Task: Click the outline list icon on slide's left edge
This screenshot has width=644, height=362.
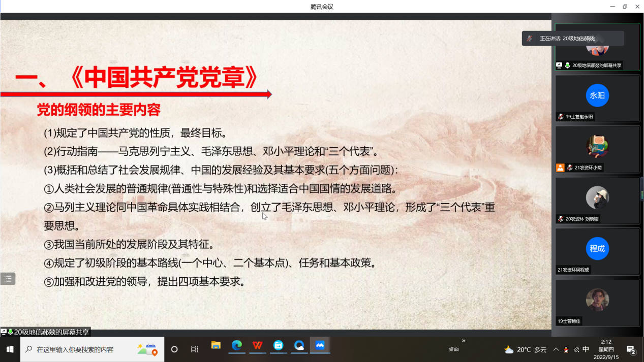Action: coord(8,278)
